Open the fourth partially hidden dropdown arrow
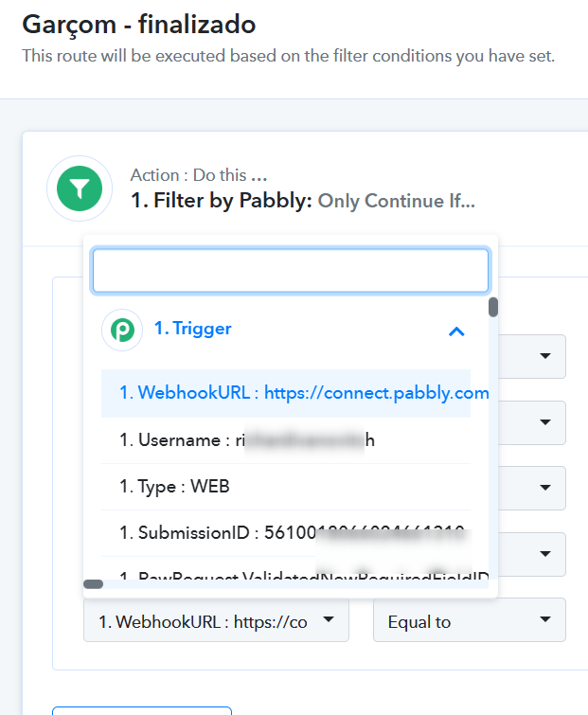This screenshot has width=588, height=715. [x=545, y=554]
